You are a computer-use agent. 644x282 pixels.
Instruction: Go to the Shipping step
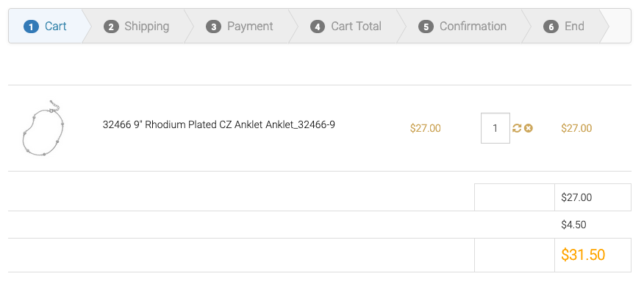(x=146, y=27)
